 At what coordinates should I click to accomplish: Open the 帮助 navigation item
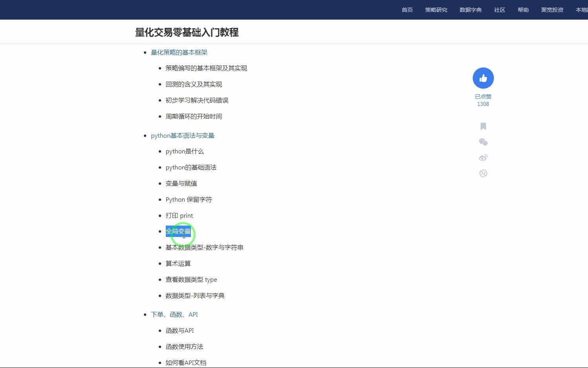[523, 10]
